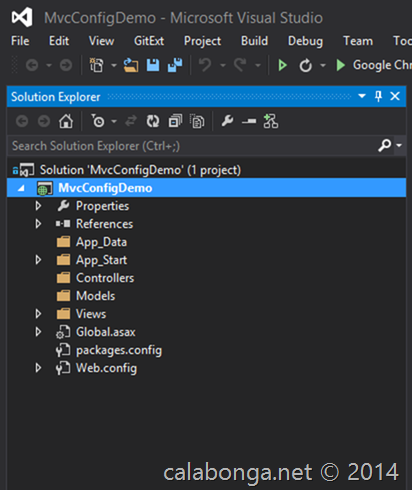This screenshot has width=412, height=490.
Task: Toggle auto-hide pin on Solution Explorer
Action: pyautogui.click(x=378, y=96)
